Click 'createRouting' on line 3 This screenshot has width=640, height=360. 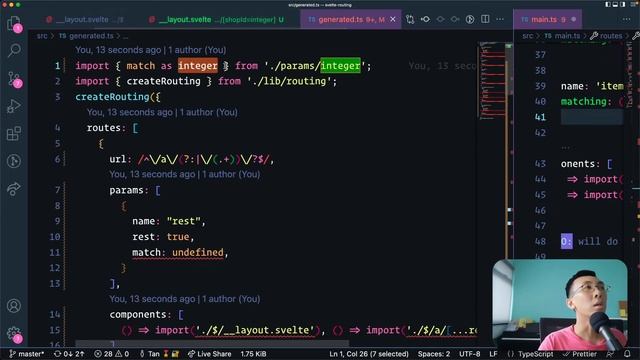tap(112, 97)
